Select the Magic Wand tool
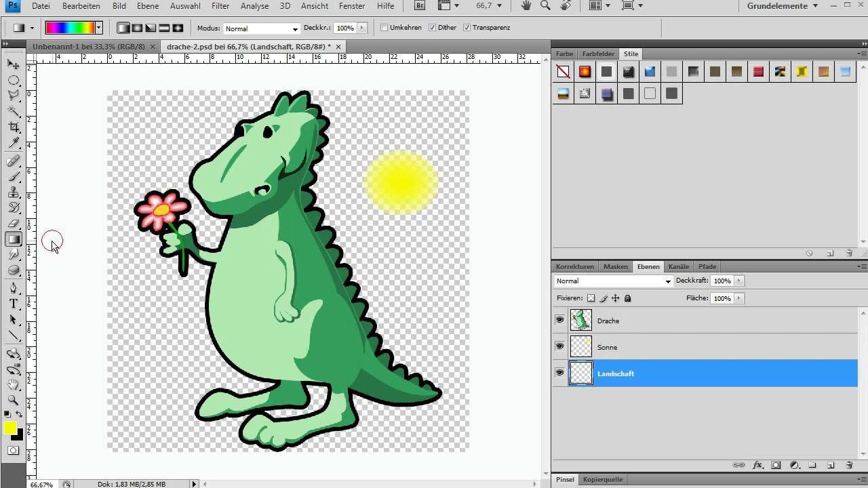This screenshot has width=868, height=488. tap(13, 111)
